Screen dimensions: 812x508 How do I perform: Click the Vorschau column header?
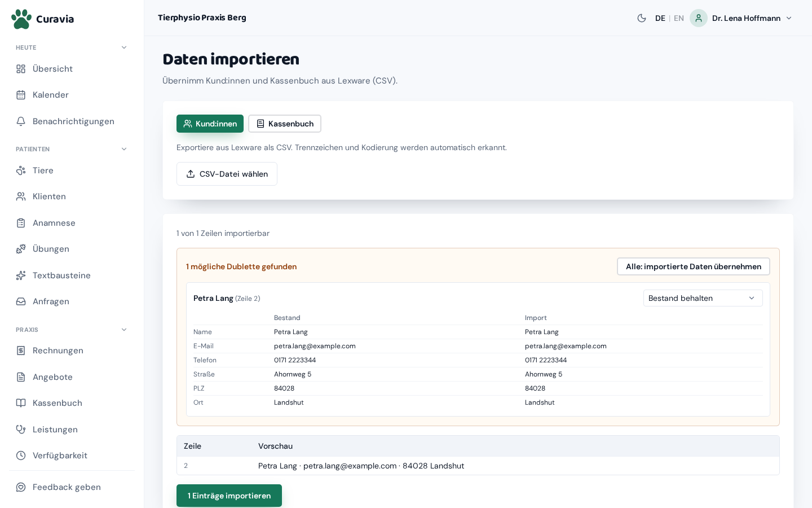pyautogui.click(x=275, y=446)
